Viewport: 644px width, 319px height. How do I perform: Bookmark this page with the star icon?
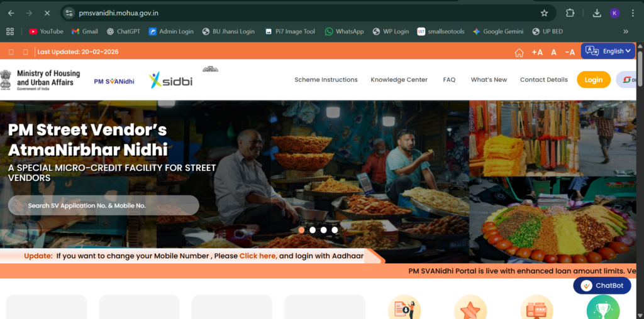544,13
